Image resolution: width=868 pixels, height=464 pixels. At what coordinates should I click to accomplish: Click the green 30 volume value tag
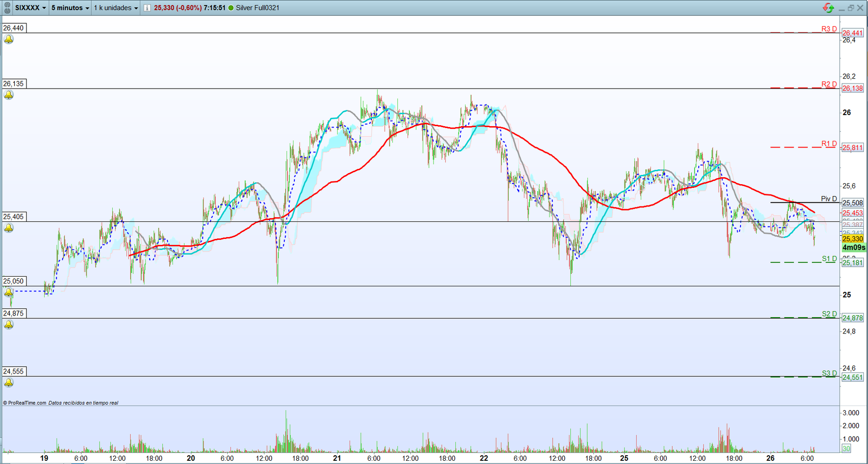847,448
